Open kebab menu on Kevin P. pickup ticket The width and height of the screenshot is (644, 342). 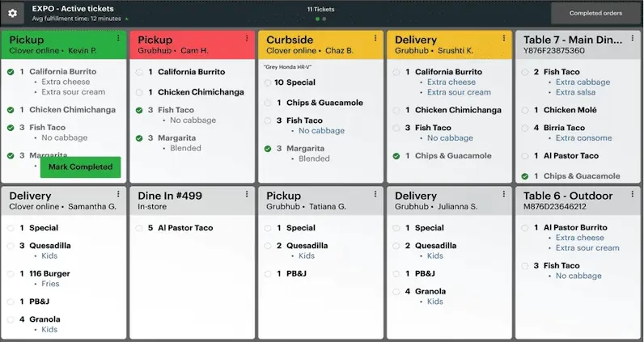pyautogui.click(x=119, y=38)
